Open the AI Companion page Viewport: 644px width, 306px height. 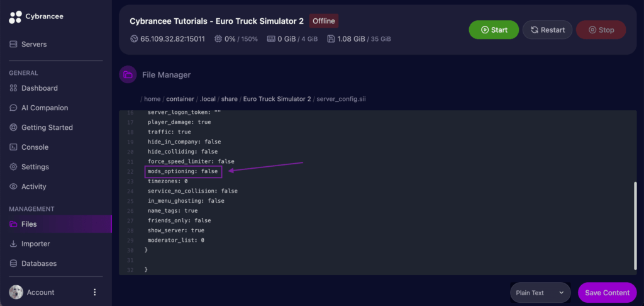coord(38,108)
